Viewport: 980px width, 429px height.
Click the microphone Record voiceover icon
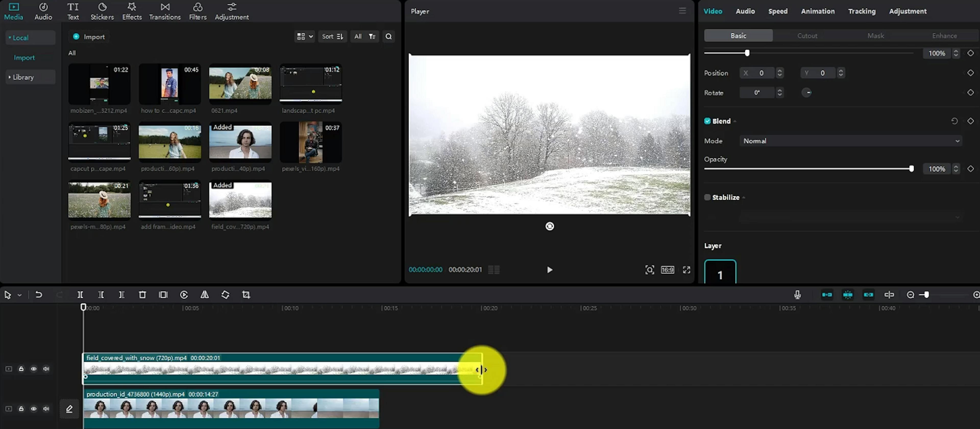pos(797,295)
